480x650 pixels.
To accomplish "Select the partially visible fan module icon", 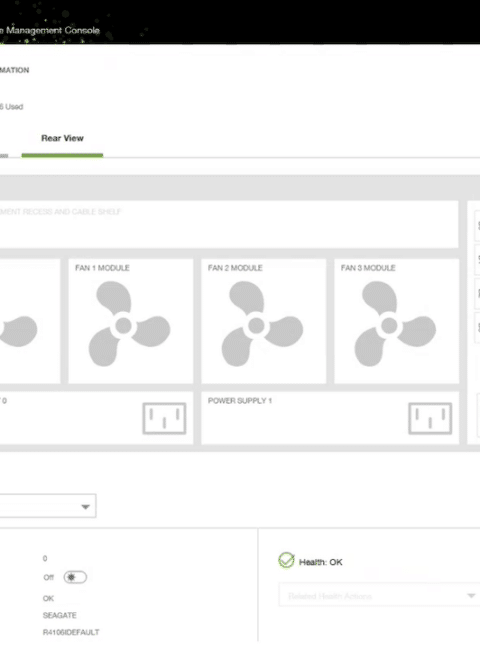I will [19, 331].
